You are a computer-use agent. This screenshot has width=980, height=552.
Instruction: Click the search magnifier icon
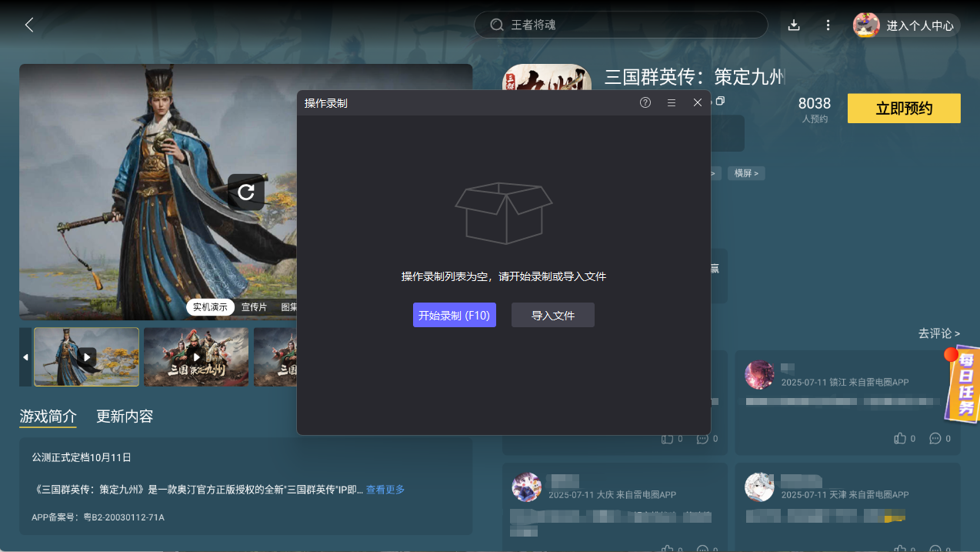tap(497, 25)
